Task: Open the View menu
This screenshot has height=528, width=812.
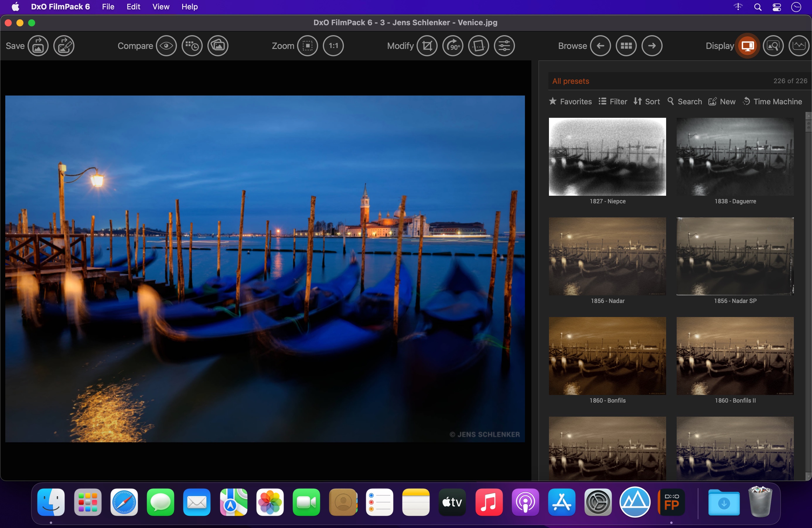Action: [161, 7]
